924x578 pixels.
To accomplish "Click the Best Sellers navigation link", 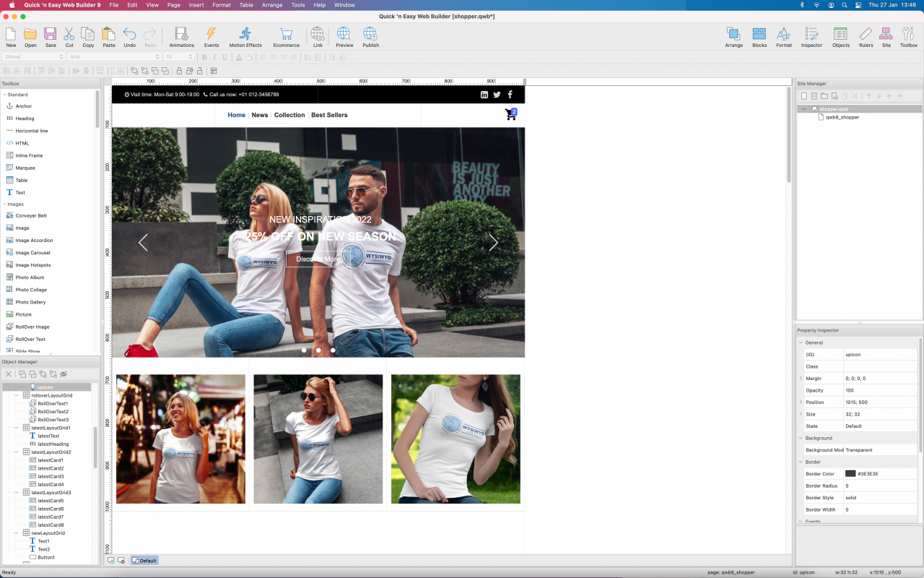I will (329, 115).
